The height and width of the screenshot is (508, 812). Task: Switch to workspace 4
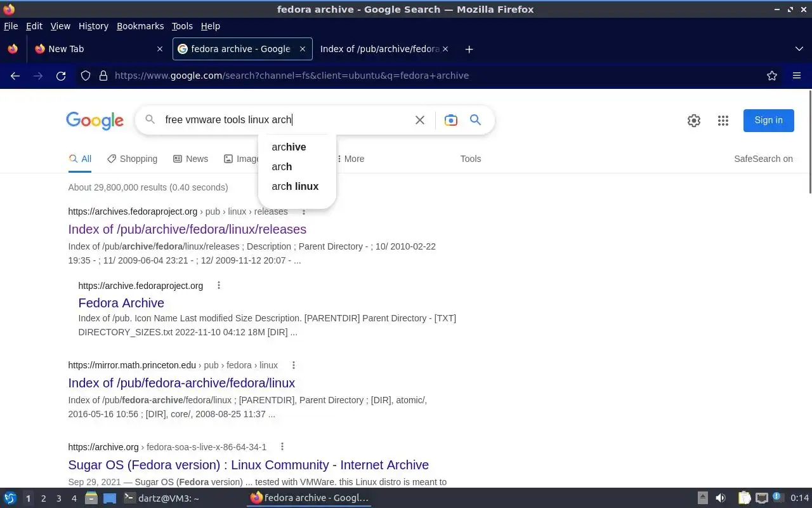click(x=74, y=498)
